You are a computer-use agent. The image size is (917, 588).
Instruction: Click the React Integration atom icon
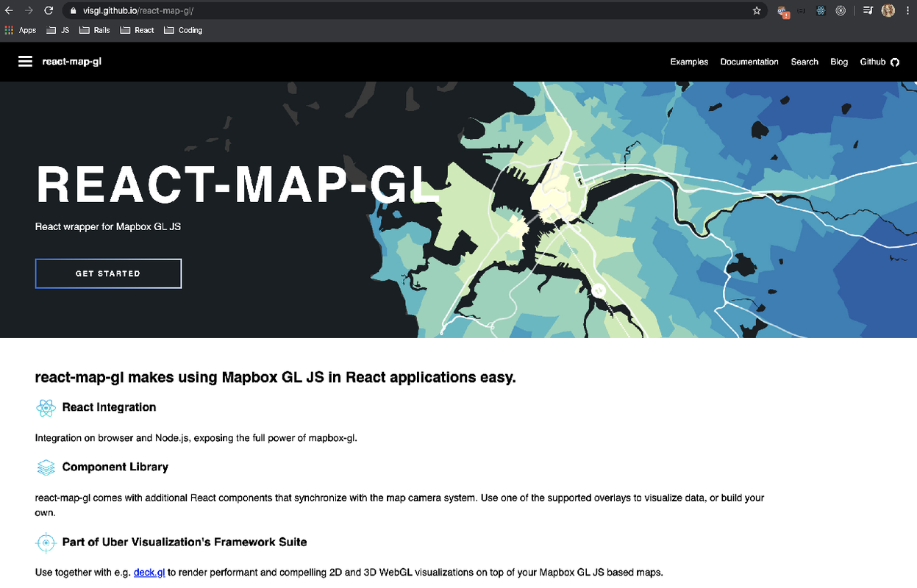tap(46, 408)
